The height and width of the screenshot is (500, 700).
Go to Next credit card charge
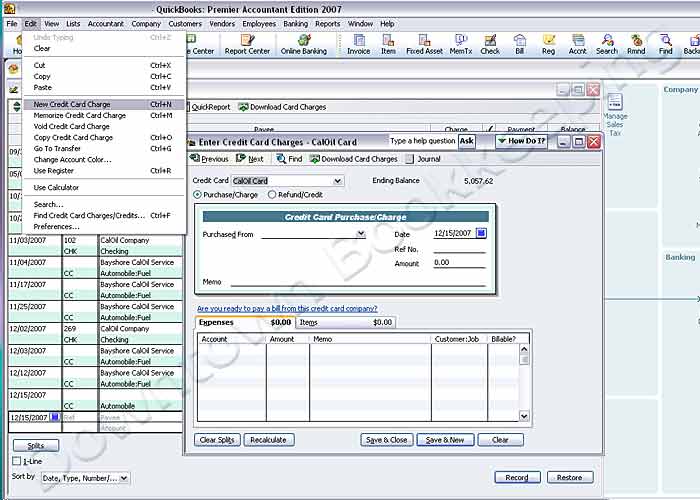coord(250,159)
